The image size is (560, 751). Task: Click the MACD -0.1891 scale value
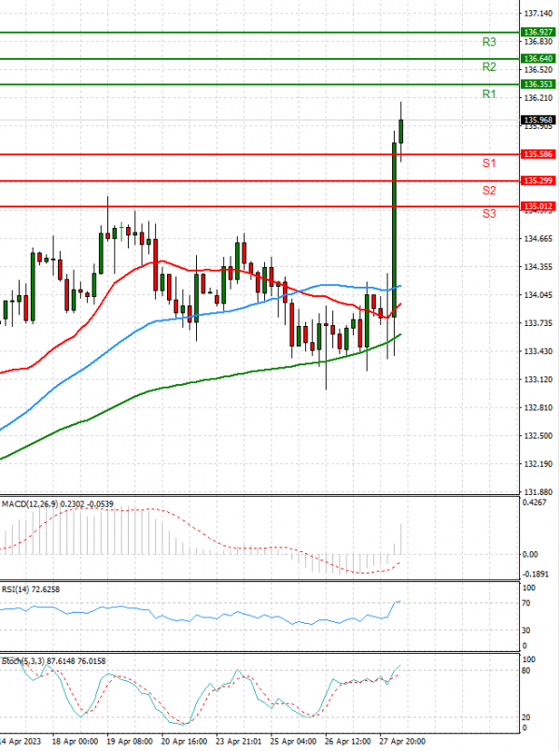pyautogui.click(x=535, y=574)
